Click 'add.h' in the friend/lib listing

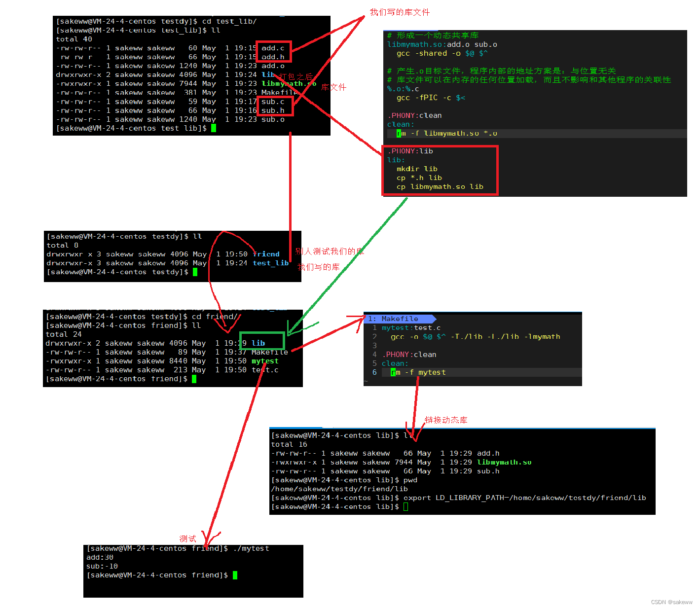488,453
